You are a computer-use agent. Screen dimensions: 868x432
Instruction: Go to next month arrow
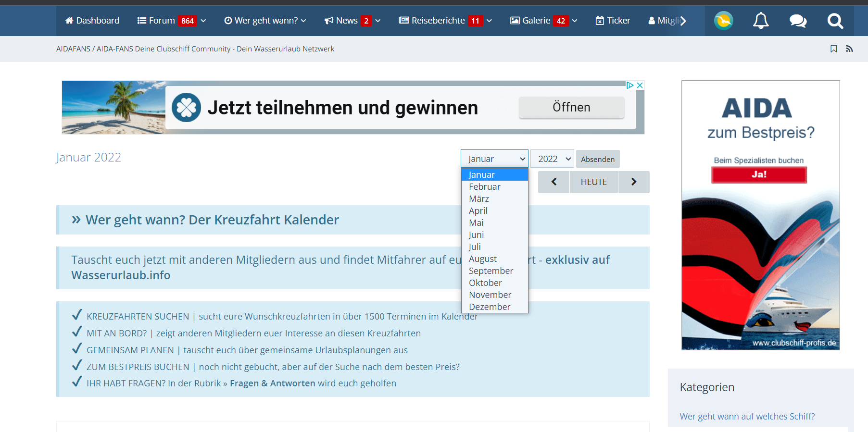pyautogui.click(x=633, y=182)
